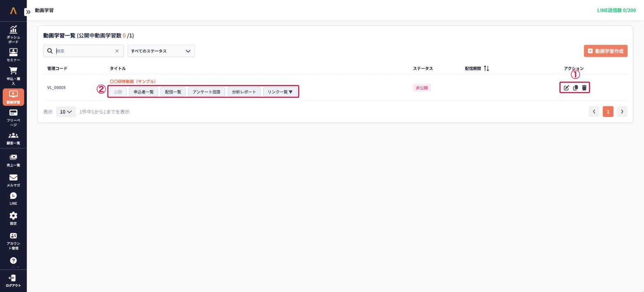Open 分析レポート for the sample video
644x292 pixels.
point(244,92)
